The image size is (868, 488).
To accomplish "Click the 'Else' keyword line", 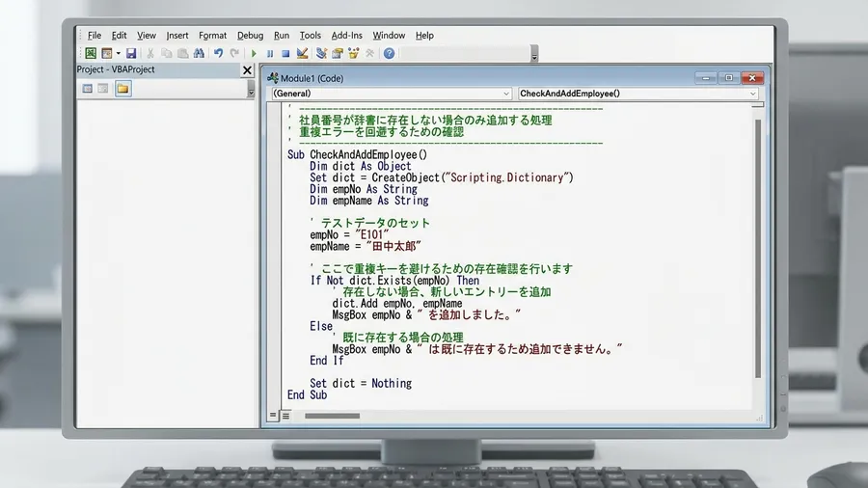I will click(x=321, y=326).
